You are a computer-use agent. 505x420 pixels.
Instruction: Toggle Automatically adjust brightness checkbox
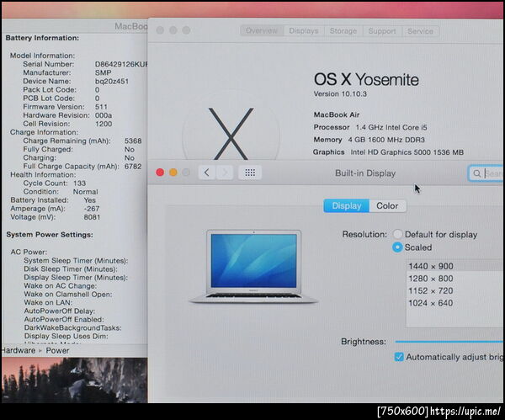(x=399, y=357)
